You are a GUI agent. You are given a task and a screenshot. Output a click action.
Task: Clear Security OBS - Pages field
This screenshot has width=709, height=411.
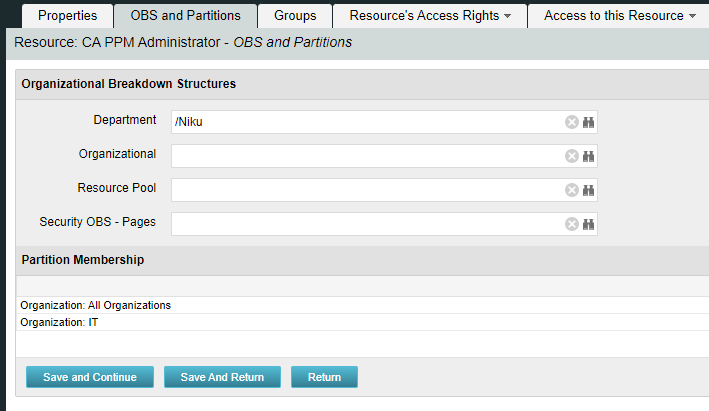click(572, 224)
